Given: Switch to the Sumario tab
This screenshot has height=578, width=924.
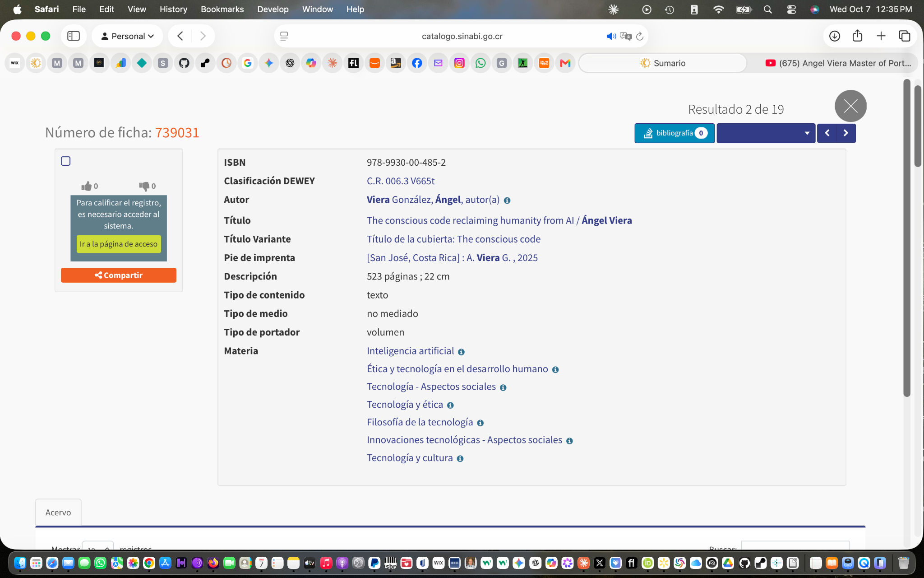Looking at the screenshot, I should 663,63.
